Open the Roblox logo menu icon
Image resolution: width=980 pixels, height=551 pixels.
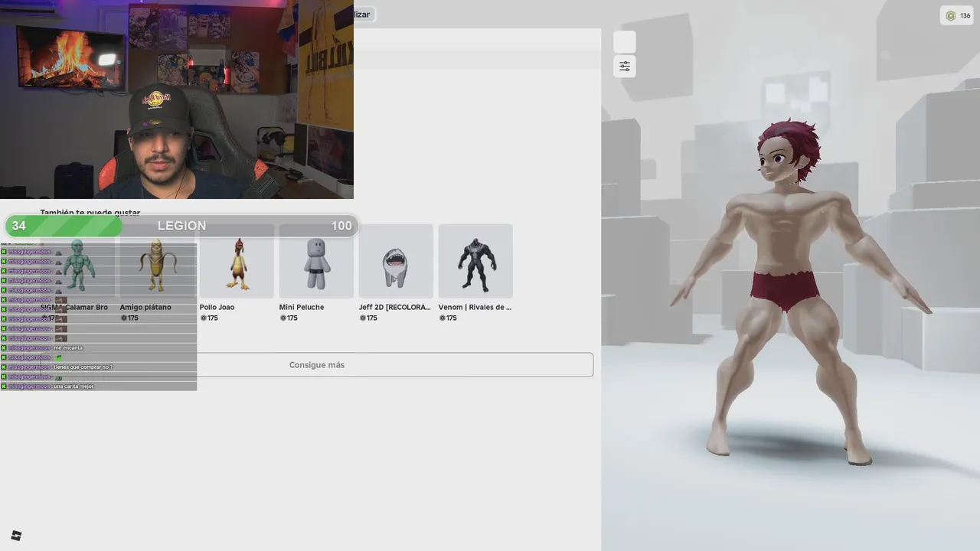[x=16, y=536]
